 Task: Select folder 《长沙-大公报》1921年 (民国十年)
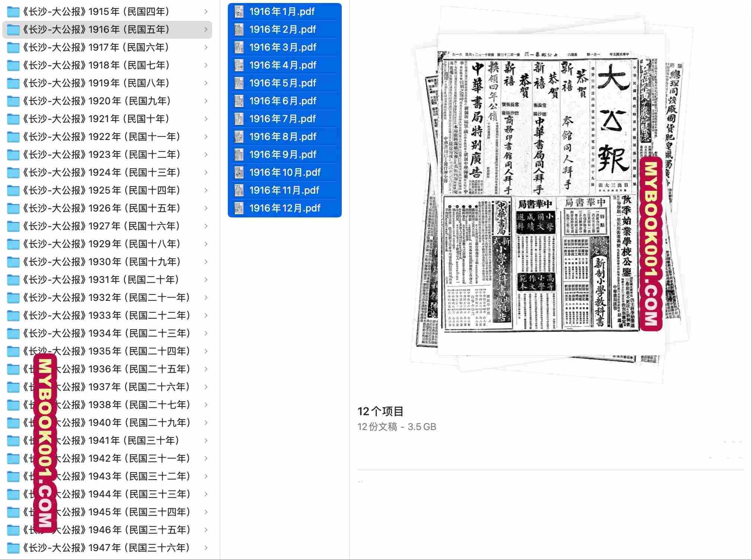[107, 119]
